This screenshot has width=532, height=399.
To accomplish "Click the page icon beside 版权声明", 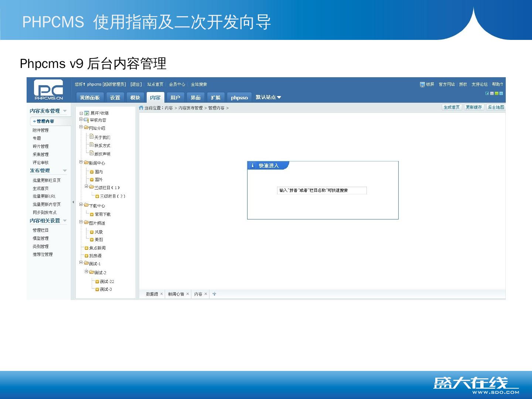I will click(92, 153).
